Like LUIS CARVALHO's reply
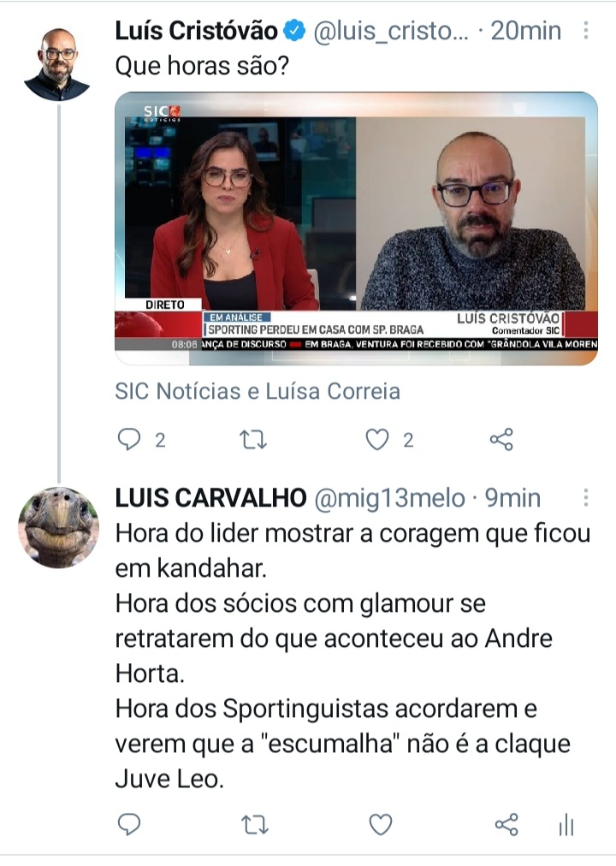The width and height of the screenshot is (616, 866). [381, 825]
